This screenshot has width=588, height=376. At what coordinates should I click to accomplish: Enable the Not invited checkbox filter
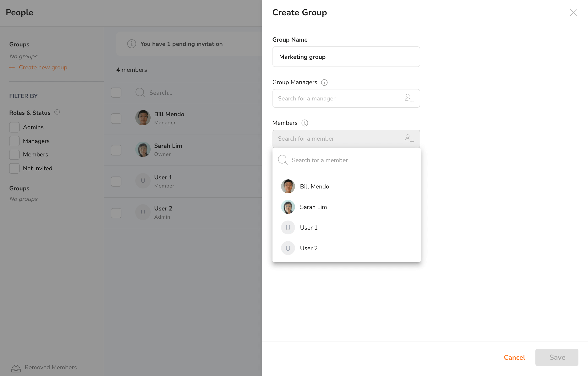(x=15, y=168)
